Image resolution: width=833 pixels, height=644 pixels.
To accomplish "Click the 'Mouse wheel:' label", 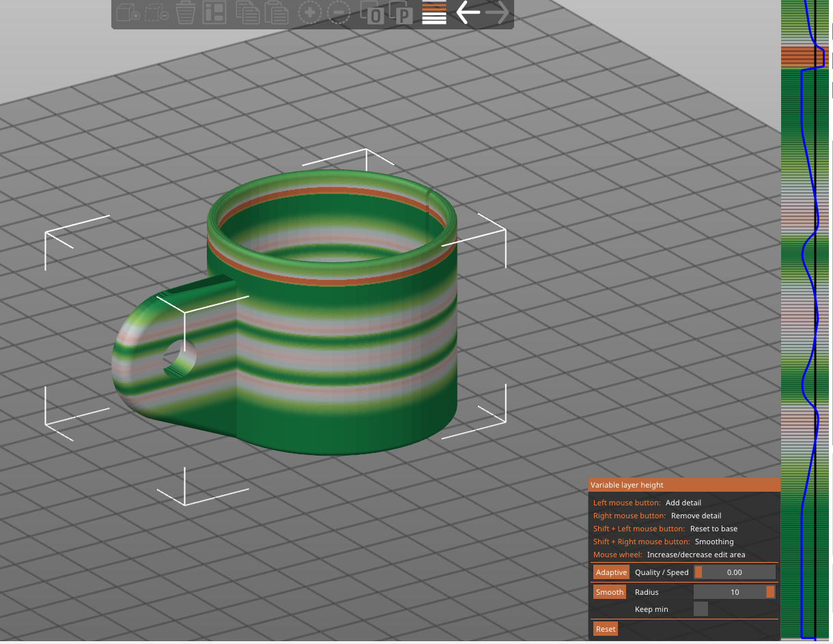I will point(618,555).
